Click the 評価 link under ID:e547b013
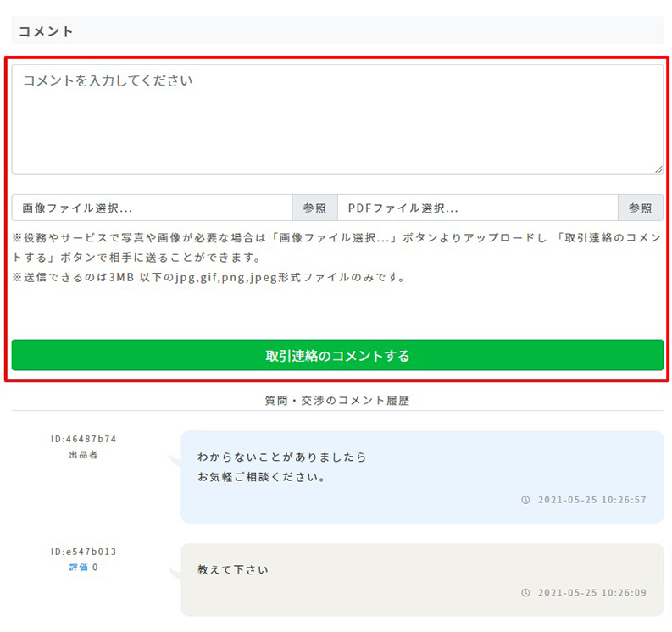 (79, 568)
